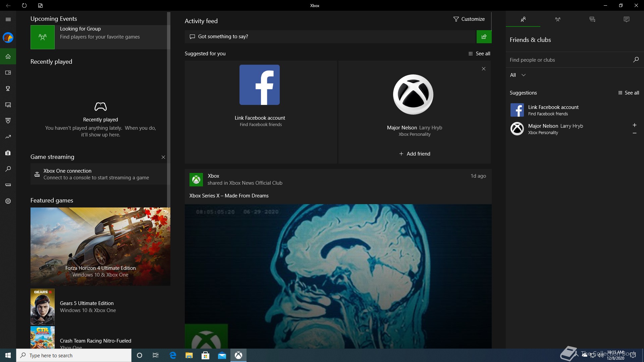This screenshot has width=644, height=362.
Task: Open Search magnifier icon in sidebar
Action: (8, 169)
